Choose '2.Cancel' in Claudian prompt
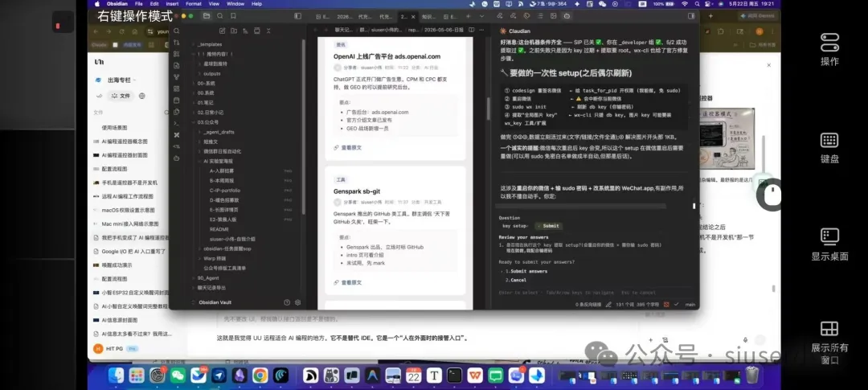This screenshot has width=868, height=390. [x=515, y=280]
